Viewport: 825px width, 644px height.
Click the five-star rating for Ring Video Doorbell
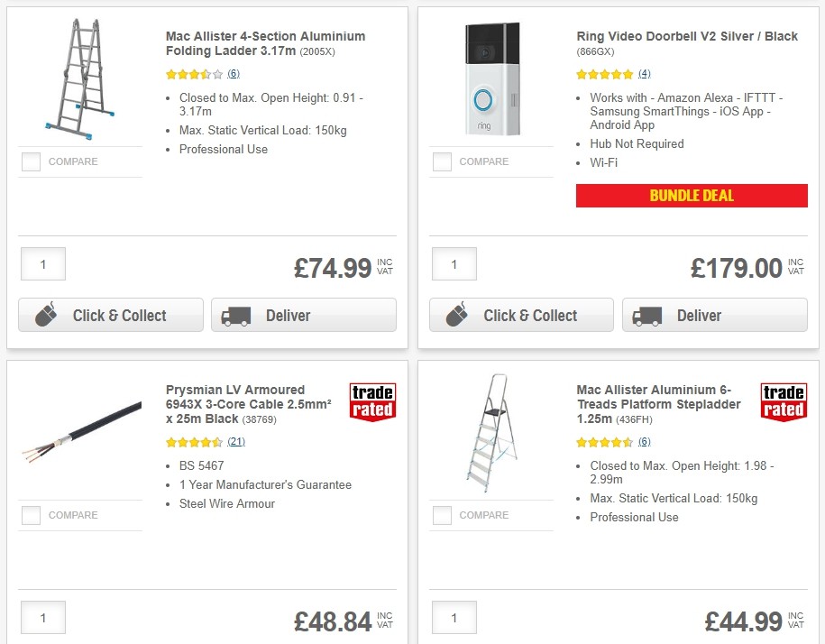coord(602,73)
